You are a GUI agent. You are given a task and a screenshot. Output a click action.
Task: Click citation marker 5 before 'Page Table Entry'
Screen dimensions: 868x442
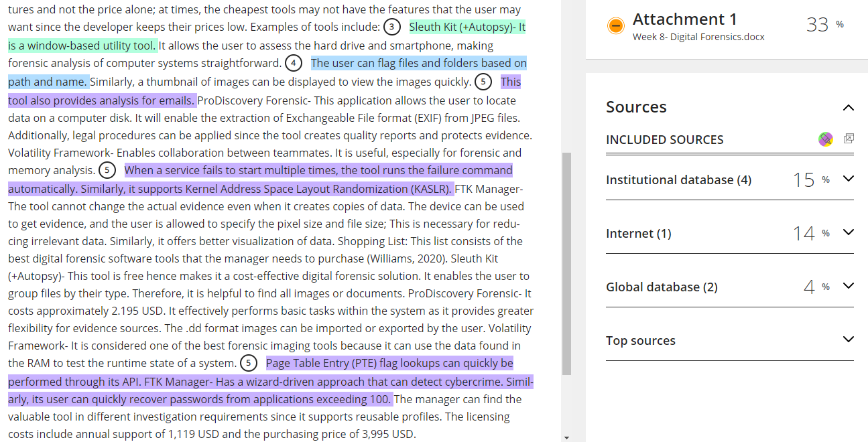coord(249,364)
